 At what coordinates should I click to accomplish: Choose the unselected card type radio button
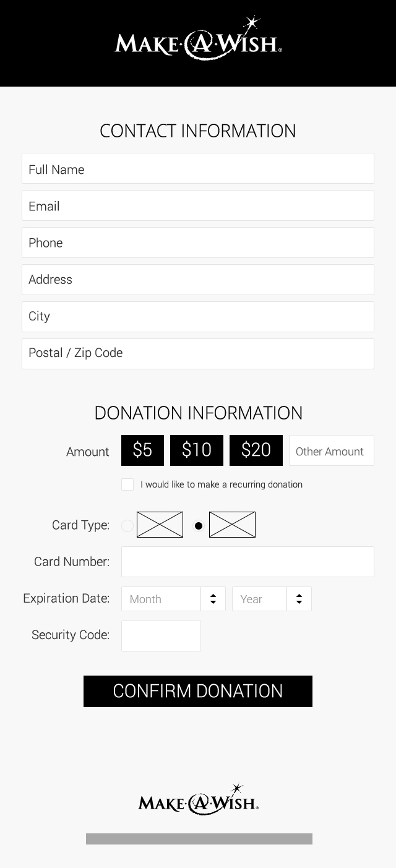[127, 526]
